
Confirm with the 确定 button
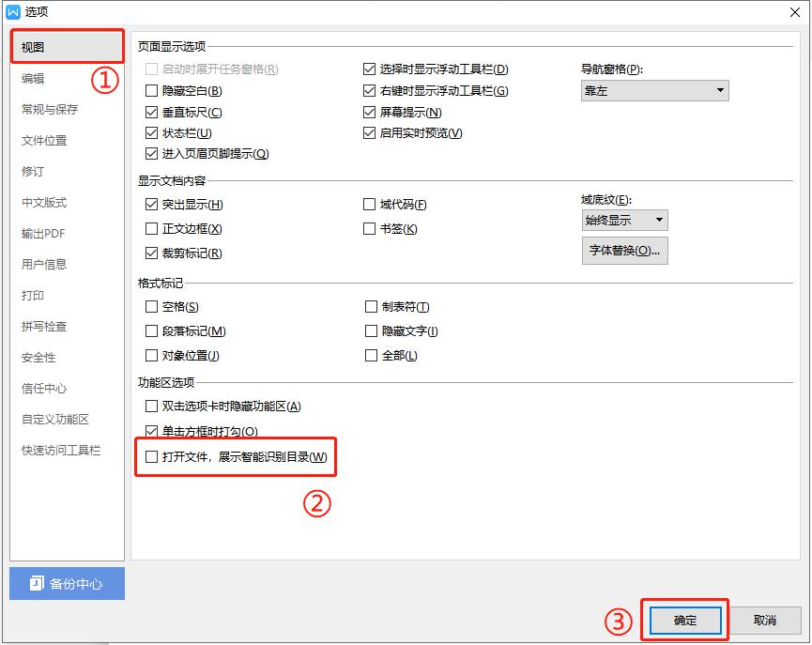click(685, 621)
